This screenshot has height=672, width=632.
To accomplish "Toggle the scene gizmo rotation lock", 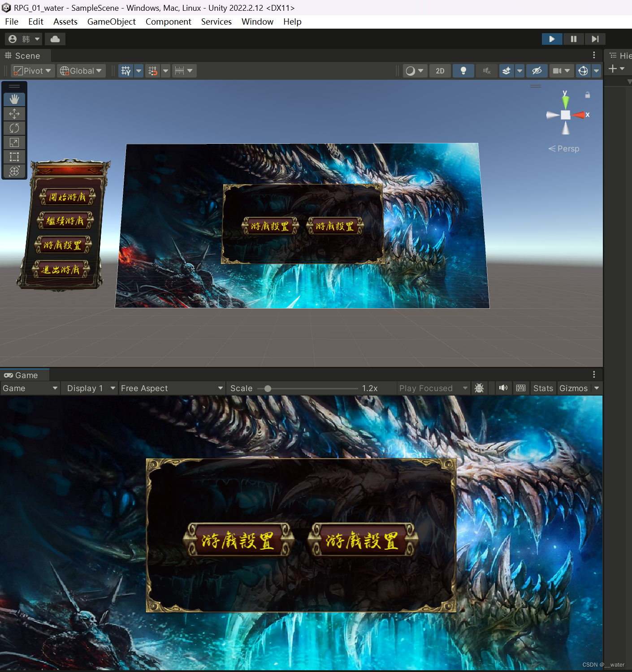I will point(587,95).
